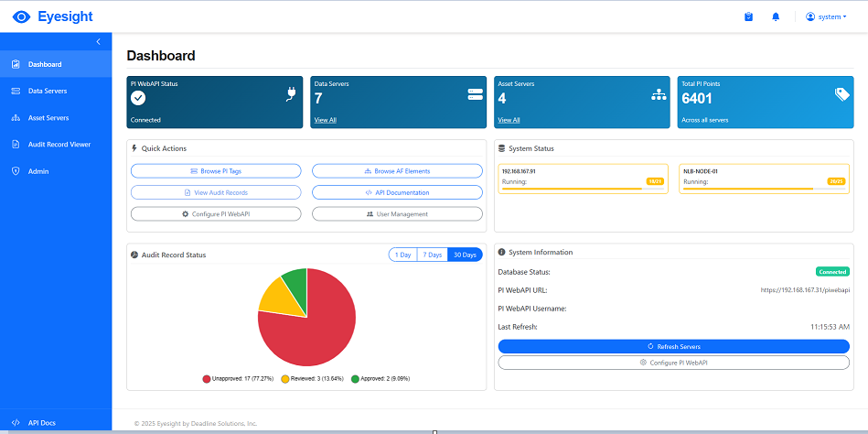Click the Eyesight eye logo icon
Image resolution: width=868 pixels, height=434 pixels.
coord(21,16)
